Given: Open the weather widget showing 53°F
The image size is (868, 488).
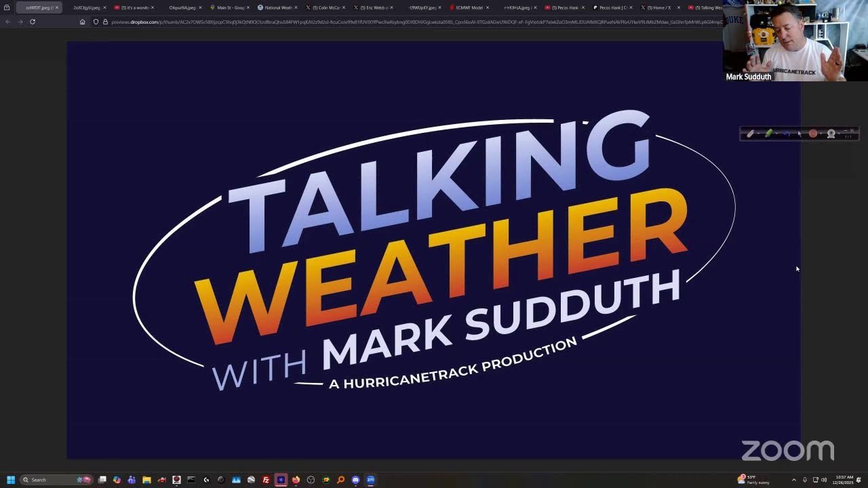Looking at the screenshot, I should [754, 480].
